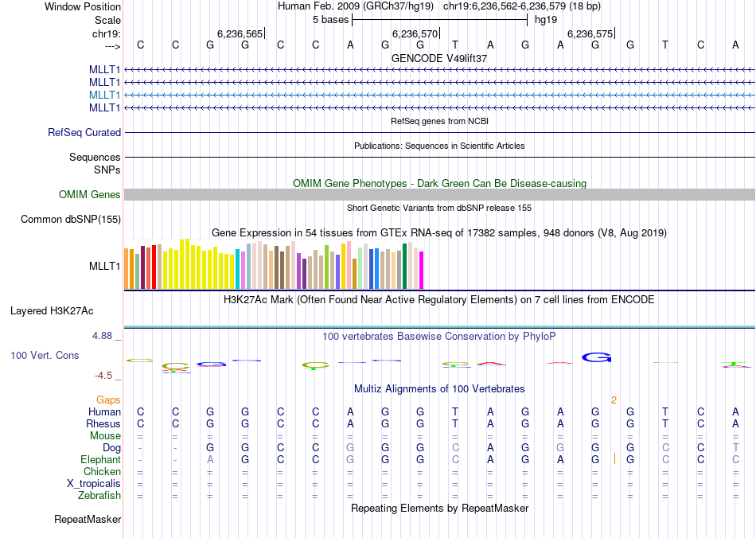Image resolution: width=756 pixels, height=538 pixels.
Task: Open the Layered H3K27Ac track label
Action: [x=52, y=311]
